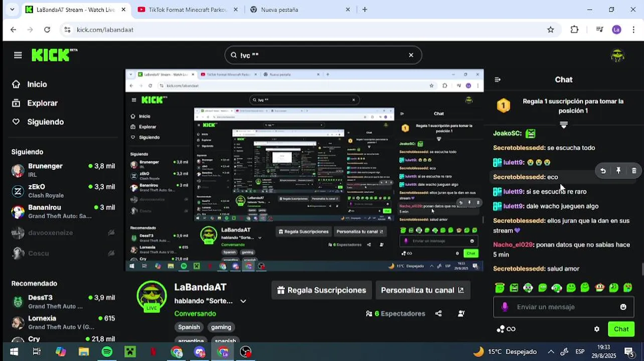Click the Enviar un mensaje input field

pos(563,307)
